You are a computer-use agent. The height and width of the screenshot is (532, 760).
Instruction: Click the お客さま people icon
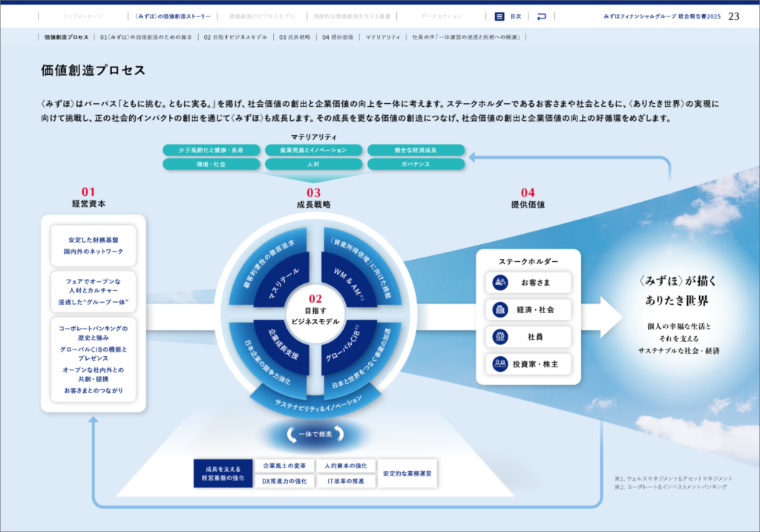[500, 283]
